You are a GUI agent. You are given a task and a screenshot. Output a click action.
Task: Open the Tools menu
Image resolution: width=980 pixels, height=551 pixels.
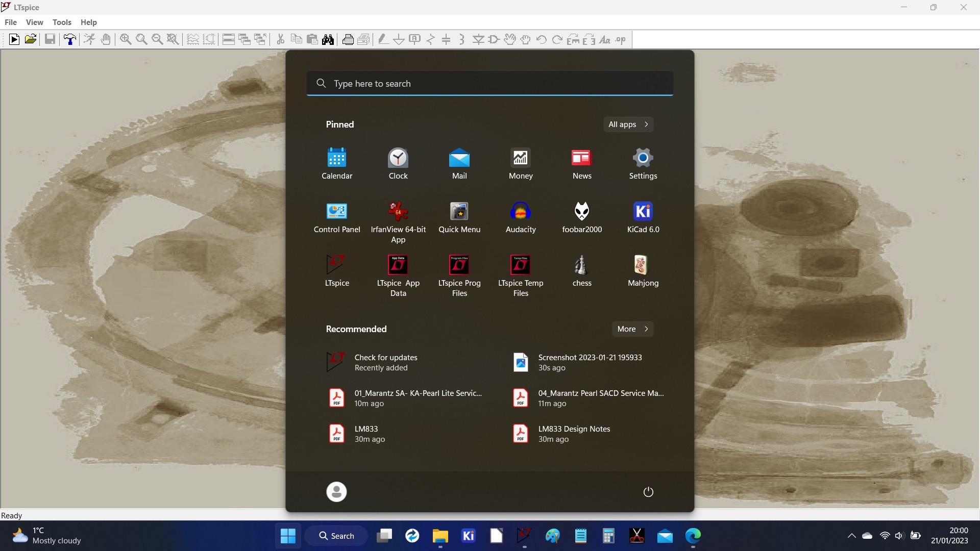62,22
